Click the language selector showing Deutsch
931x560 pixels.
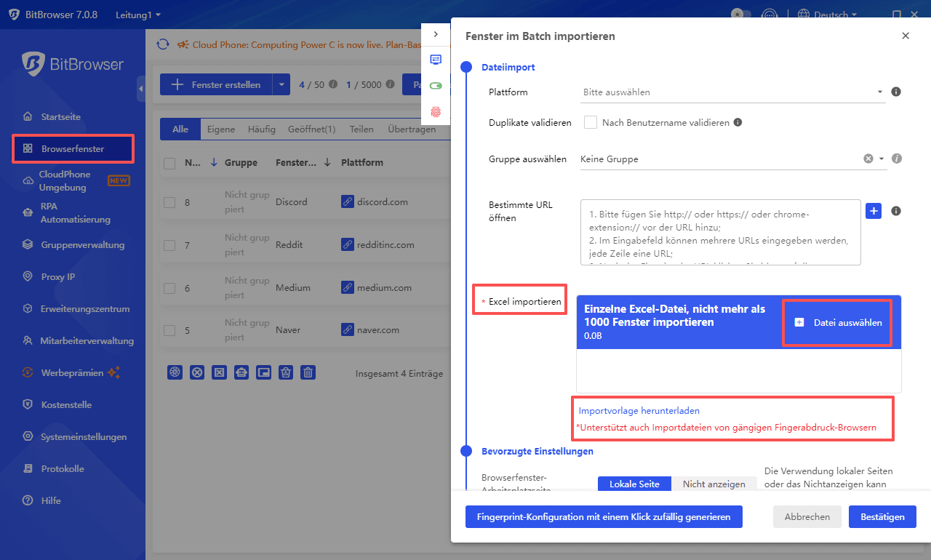[x=827, y=14]
